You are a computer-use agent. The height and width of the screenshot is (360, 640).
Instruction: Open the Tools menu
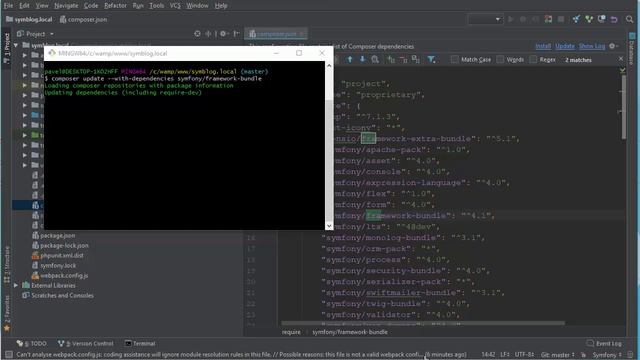click(x=156, y=6)
